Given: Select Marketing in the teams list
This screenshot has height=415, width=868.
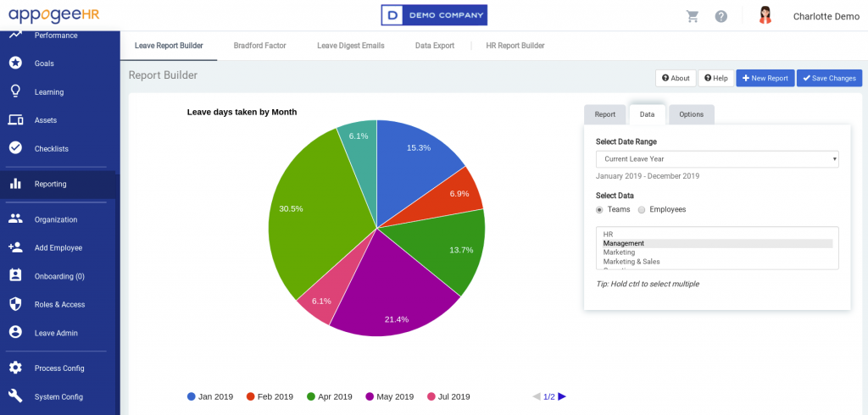Looking at the screenshot, I should click(620, 252).
